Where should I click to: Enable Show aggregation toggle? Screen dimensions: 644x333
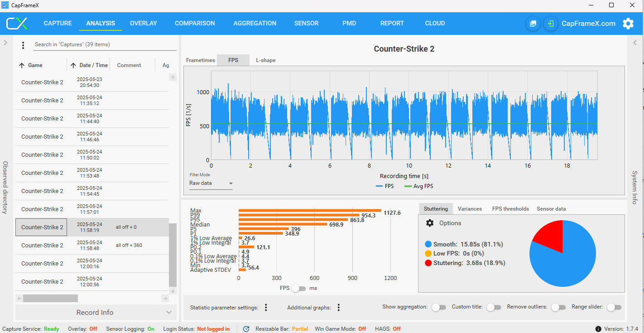[438, 307]
